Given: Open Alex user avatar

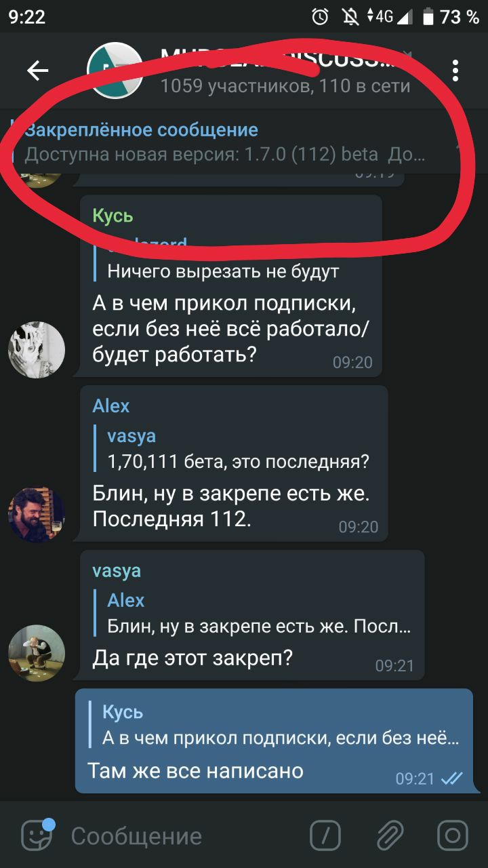Looking at the screenshot, I should click(37, 514).
